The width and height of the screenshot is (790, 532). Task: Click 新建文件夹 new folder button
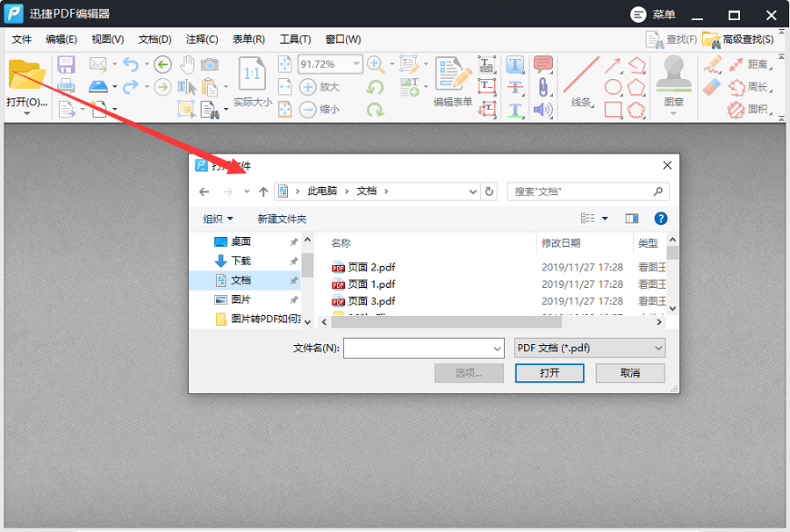[x=282, y=219]
